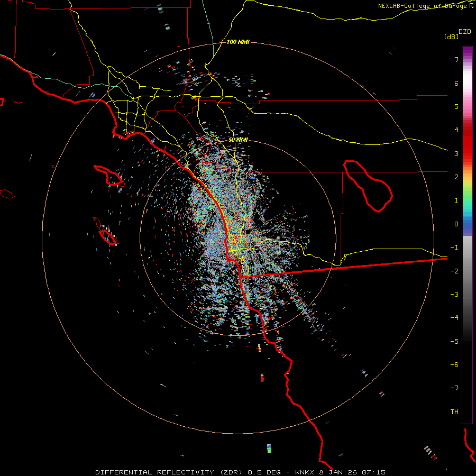Click DIFFERENTIAL REFLECTIVITY (ZDR) in the caption
This screenshot has width=476, height=476.
click(x=170, y=472)
